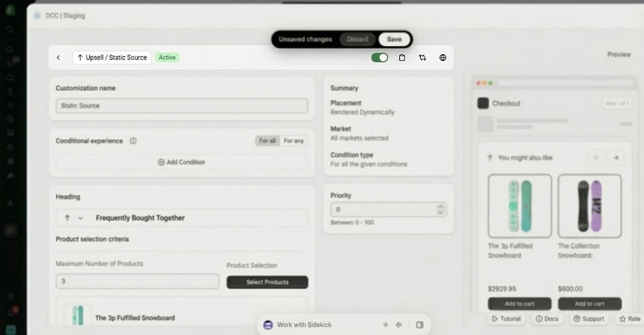This screenshot has height=335, width=644.
Task: Toggle the green Active switch off
Action: pyautogui.click(x=379, y=57)
